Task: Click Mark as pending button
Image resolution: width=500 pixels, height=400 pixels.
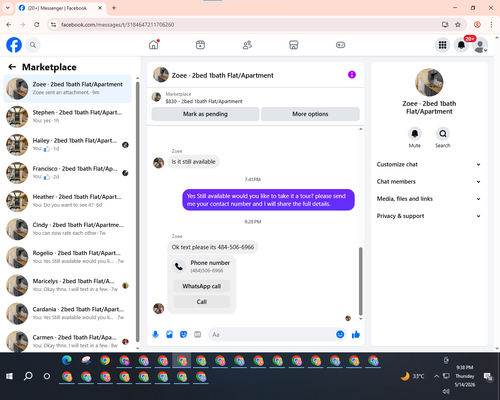Action: tap(205, 114)
